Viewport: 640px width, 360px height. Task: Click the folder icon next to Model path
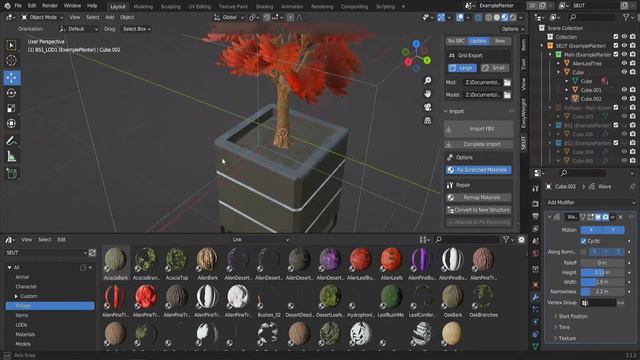pos(507,95)
